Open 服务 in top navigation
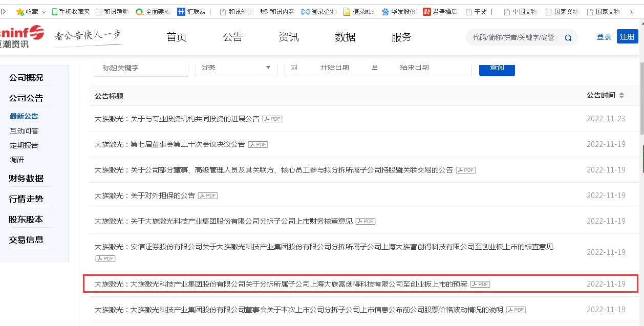The height and width of the screenshot is (326, 644). pos(401,37)
